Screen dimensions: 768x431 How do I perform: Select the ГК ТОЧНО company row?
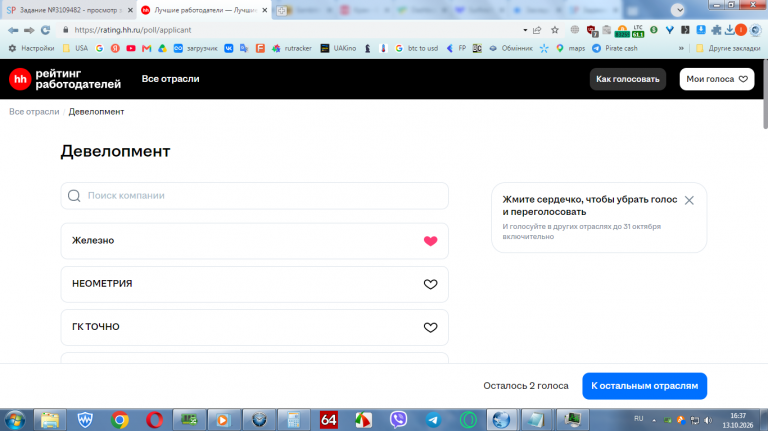click(x=255, y=327)
